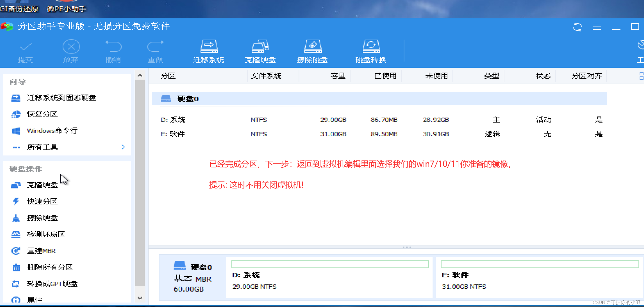This screenshot has width=644, height=307.
Task: Click the 删除所有分区 trash icon
Action: click(16, 267)
